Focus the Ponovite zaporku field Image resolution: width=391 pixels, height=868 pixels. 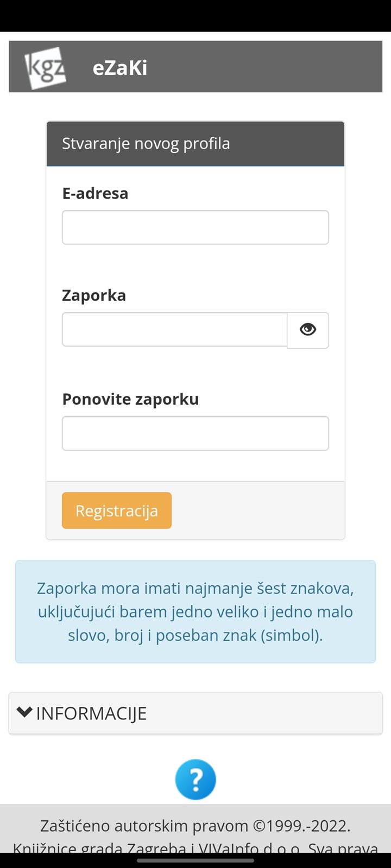click(x=195, y=433)
